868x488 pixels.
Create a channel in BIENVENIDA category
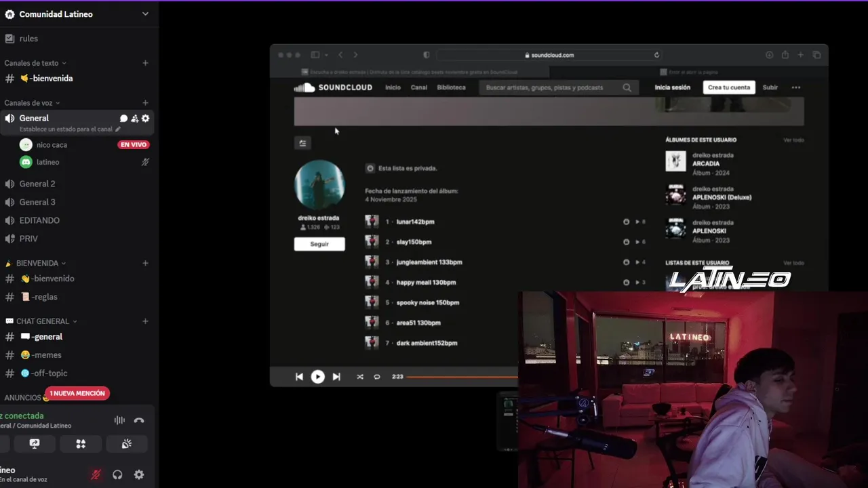coord(145,263)
